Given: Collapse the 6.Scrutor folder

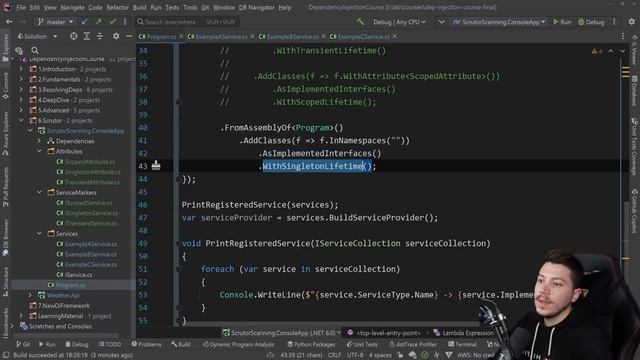Looking at the screenshot, I should [21, 120].
